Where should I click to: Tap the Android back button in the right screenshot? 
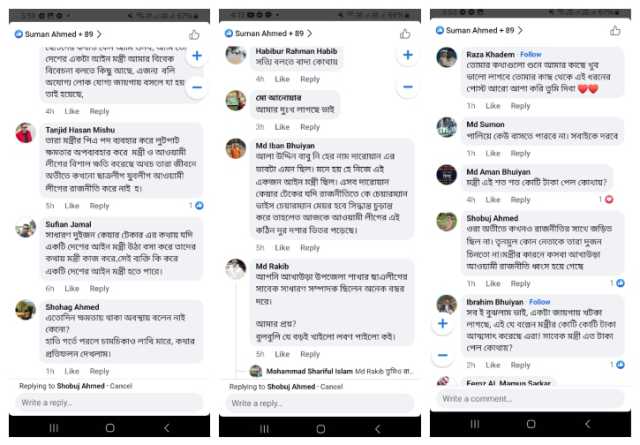click(x=587, y=424)
